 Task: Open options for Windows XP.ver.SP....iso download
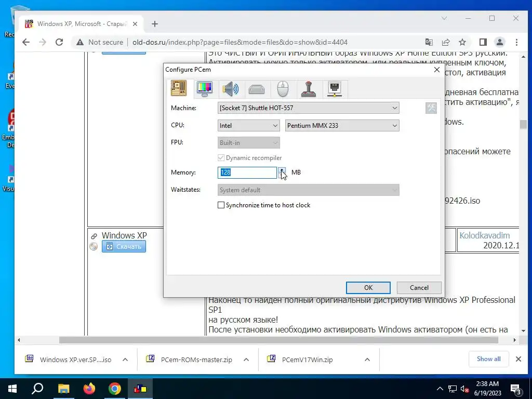(125, 360)
